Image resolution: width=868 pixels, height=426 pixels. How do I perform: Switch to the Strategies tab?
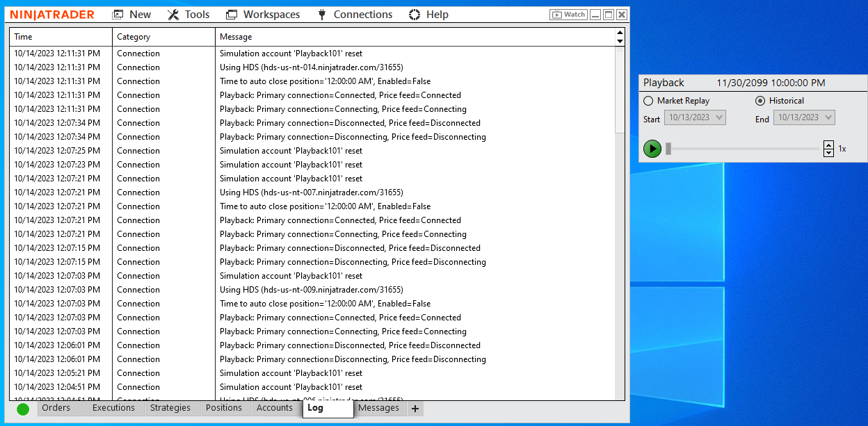coord(170,408)
